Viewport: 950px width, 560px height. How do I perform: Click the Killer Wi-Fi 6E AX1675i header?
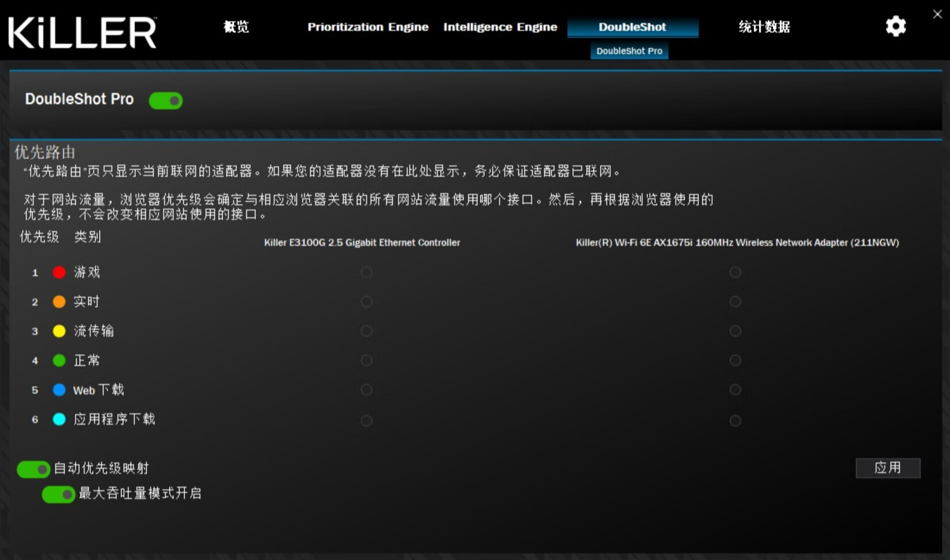coord(738,242)
